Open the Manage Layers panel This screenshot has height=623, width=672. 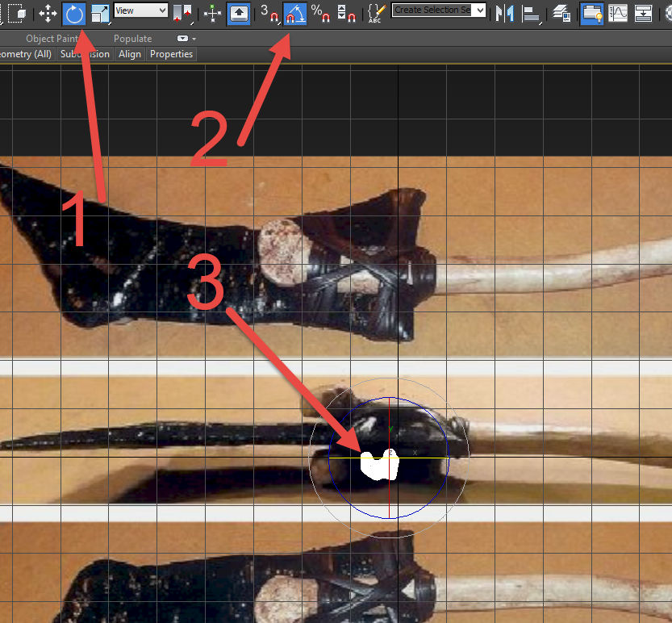561,14
